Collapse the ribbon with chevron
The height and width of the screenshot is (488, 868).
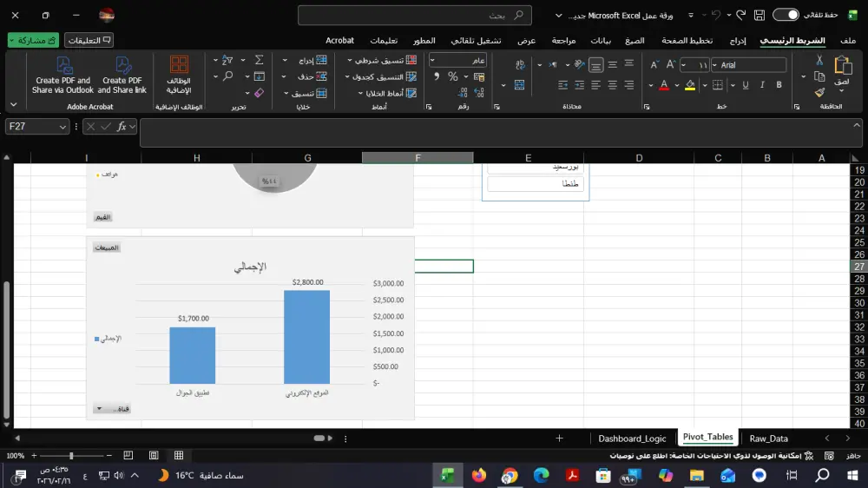coord(13,104)
